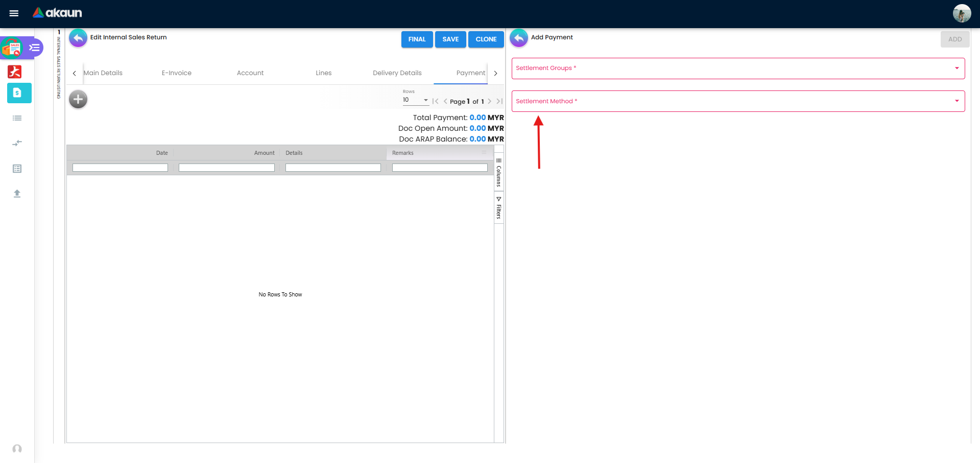Click the SAVE button
The width and height of the screenshot is (980, 463).
[x=450, y=39]
